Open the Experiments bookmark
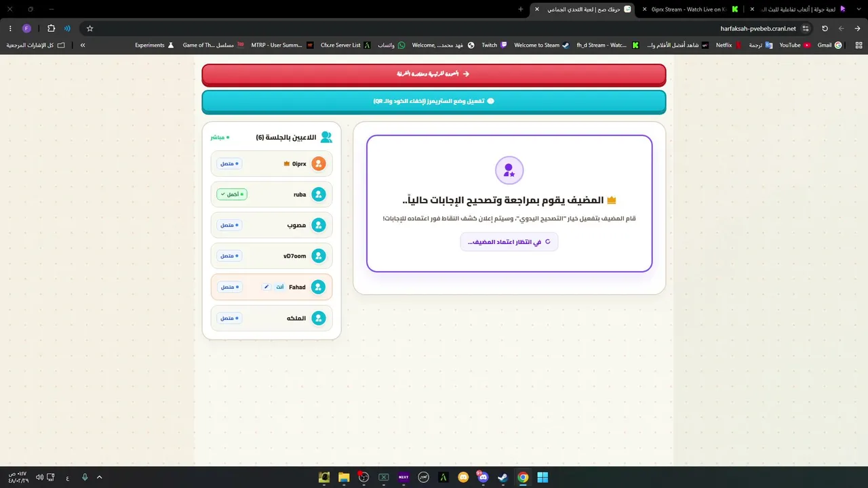The height and width of the screenshot is (488, 868). click(x=155, y=45)
